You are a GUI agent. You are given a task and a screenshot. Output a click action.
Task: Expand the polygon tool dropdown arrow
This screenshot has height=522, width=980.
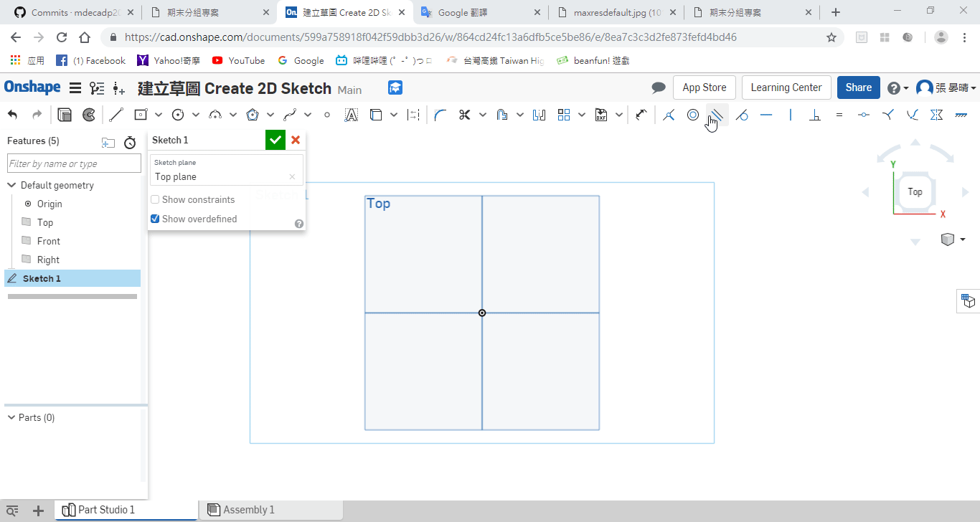[x=270, y=115]
